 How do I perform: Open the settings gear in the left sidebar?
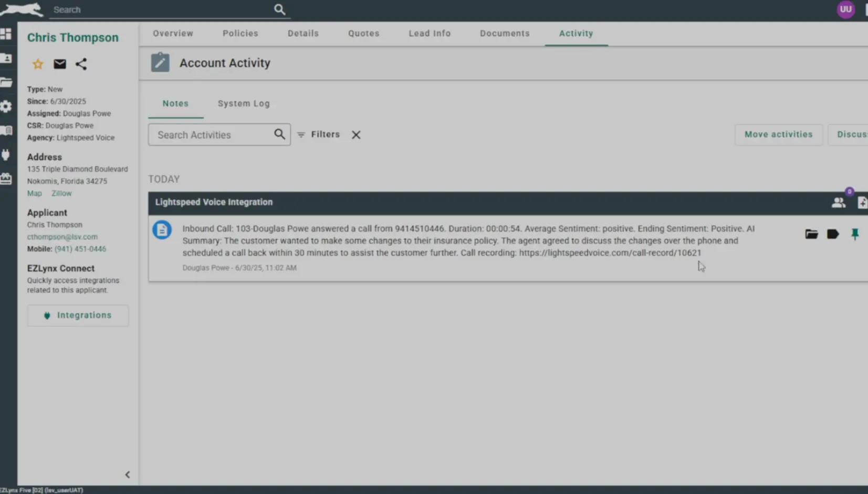6,107
